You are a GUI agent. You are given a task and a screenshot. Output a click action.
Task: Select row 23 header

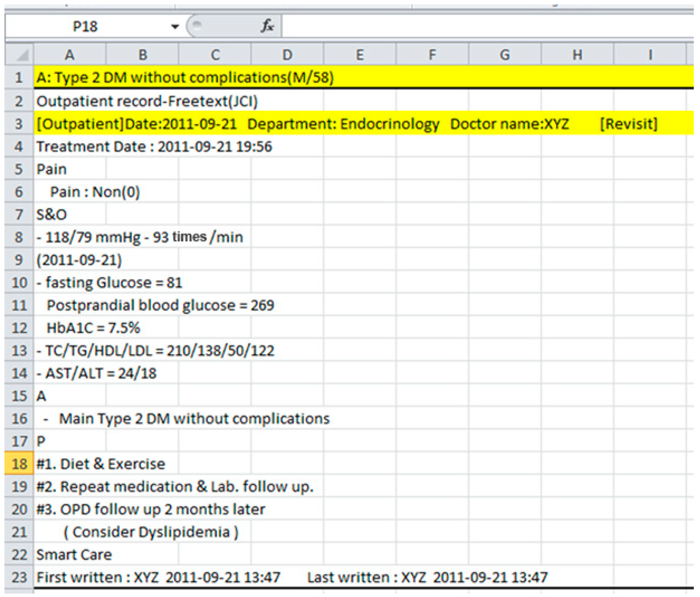19,577
